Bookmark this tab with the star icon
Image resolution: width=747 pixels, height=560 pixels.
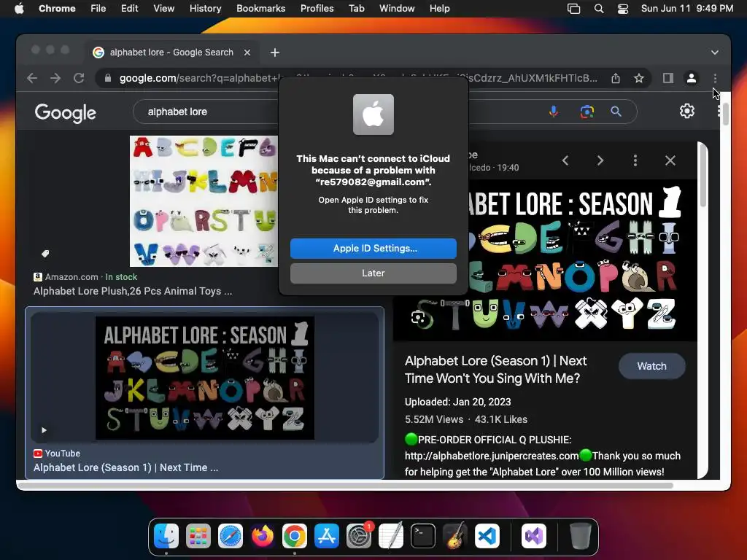639,78
